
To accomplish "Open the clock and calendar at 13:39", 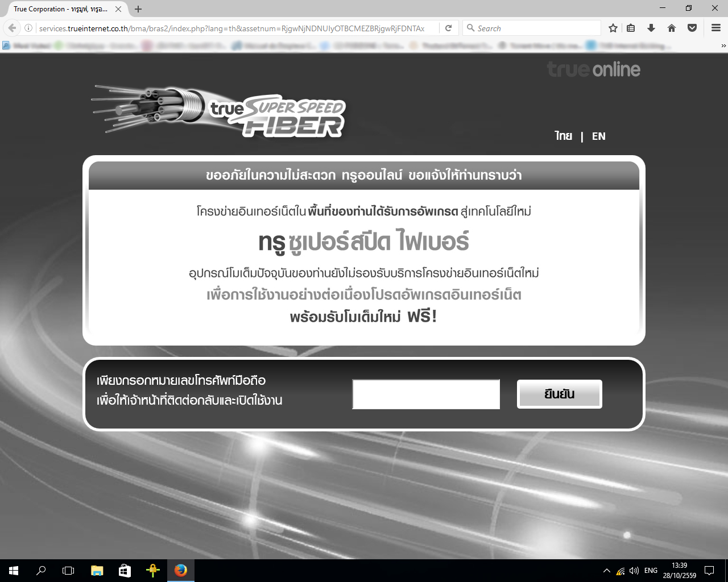I will (x=679, y=571).
